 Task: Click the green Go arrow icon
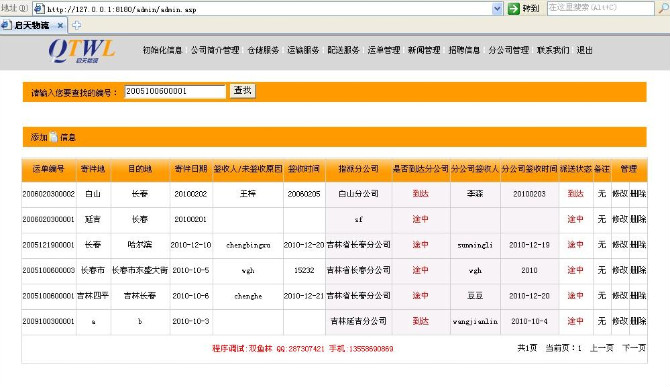coord(514,8)
